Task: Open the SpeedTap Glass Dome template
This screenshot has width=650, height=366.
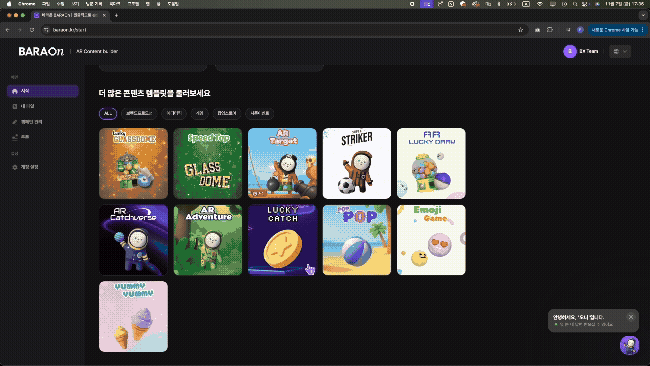Action: click(208, 163)
